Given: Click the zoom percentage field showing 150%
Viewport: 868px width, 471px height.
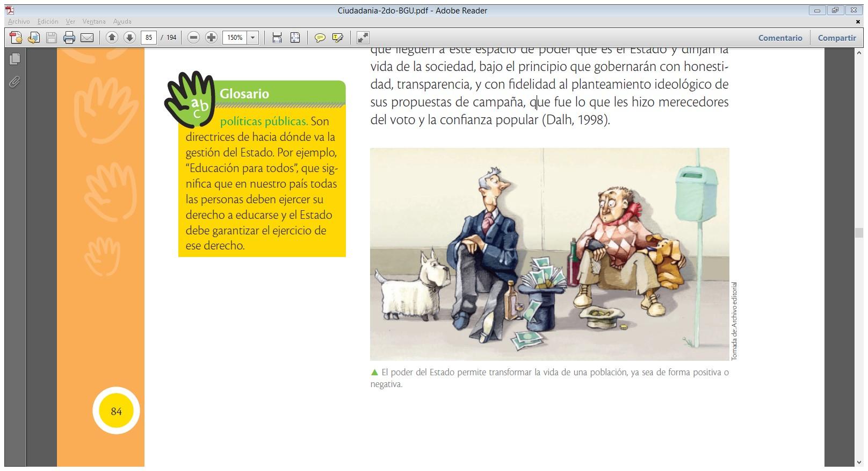Looking at the screenshot, I should [x=235, y=38].
